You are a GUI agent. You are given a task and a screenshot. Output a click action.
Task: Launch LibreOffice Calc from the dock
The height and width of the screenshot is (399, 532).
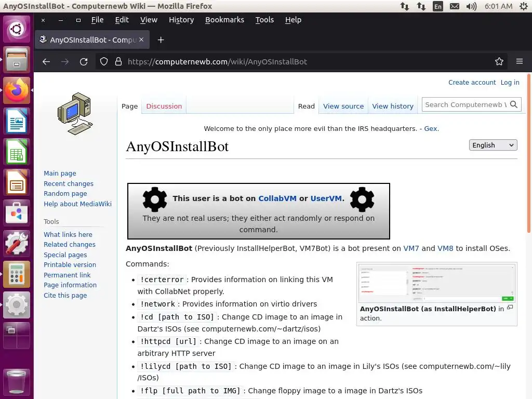click(x=16, y=152)
